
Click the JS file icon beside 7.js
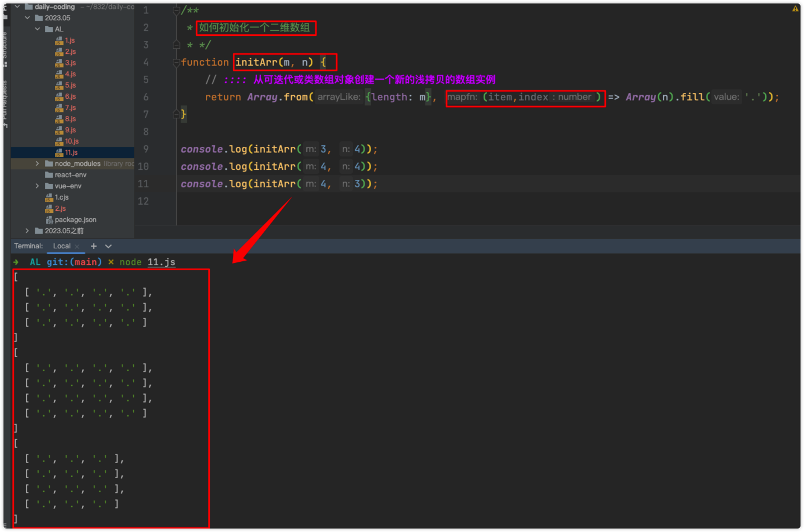pos(59,108)
